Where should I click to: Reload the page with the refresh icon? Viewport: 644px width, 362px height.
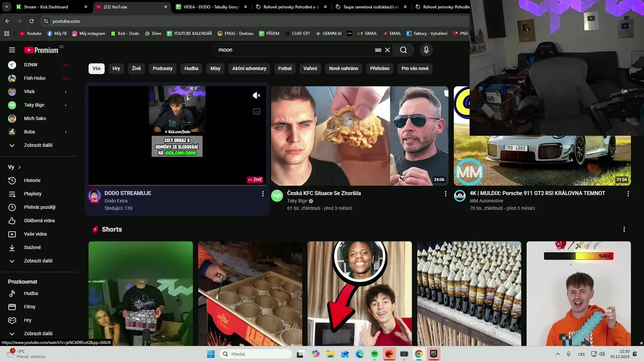(31, 21)
